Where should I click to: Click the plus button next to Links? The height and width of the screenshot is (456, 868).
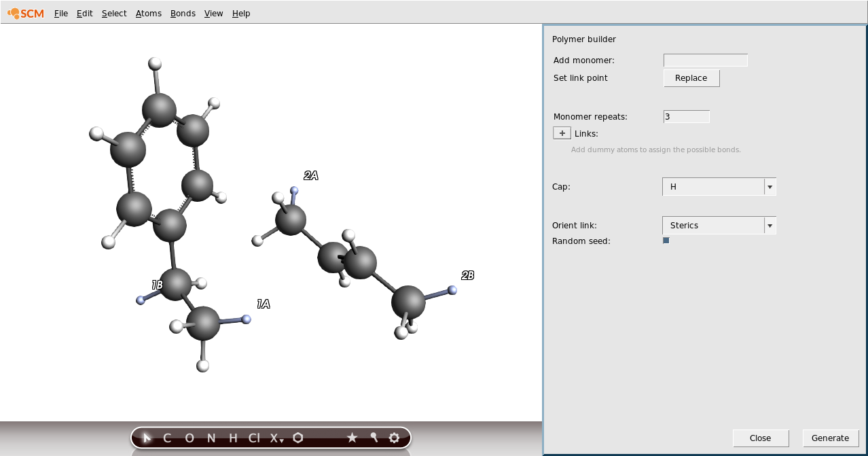(562, 133)
